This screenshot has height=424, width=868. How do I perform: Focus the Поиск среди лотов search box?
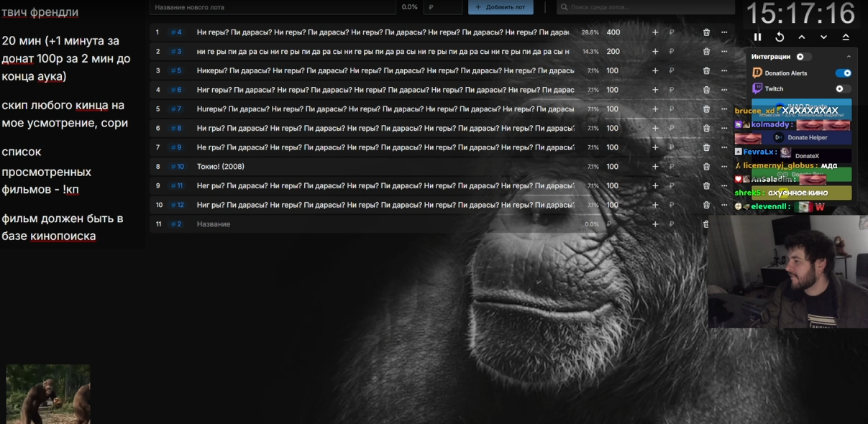pyautogui.click(x=645, y=7)
